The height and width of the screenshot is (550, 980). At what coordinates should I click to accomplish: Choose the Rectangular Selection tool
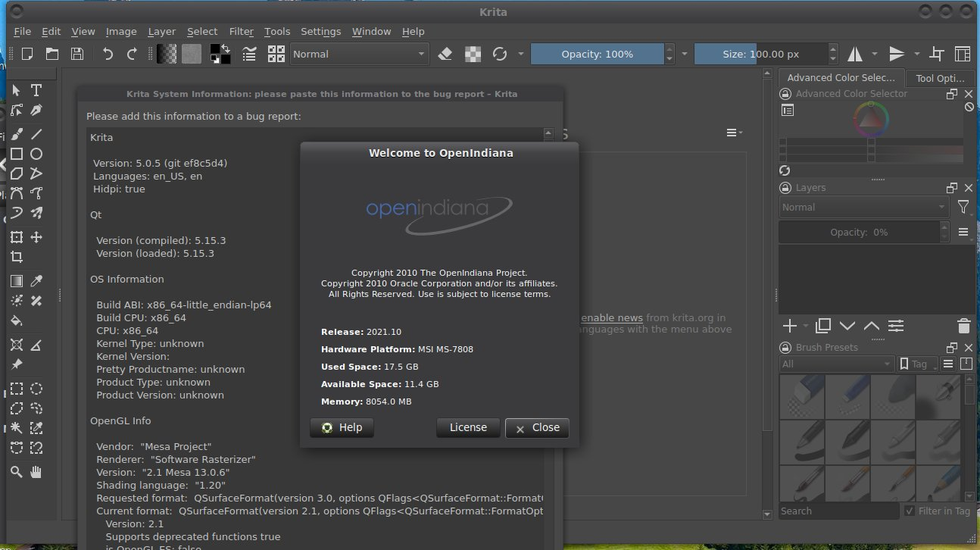(x=16, y=389)
